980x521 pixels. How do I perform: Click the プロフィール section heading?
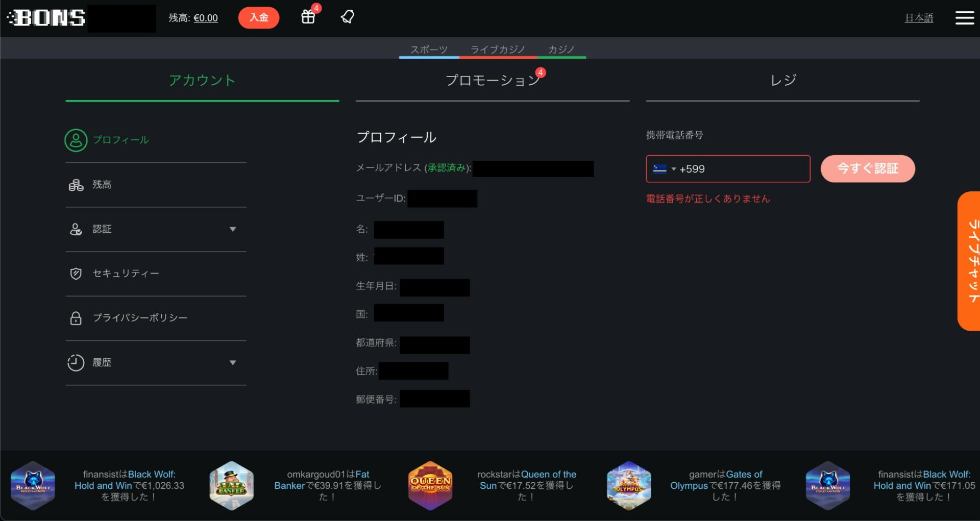coord(397,137)
